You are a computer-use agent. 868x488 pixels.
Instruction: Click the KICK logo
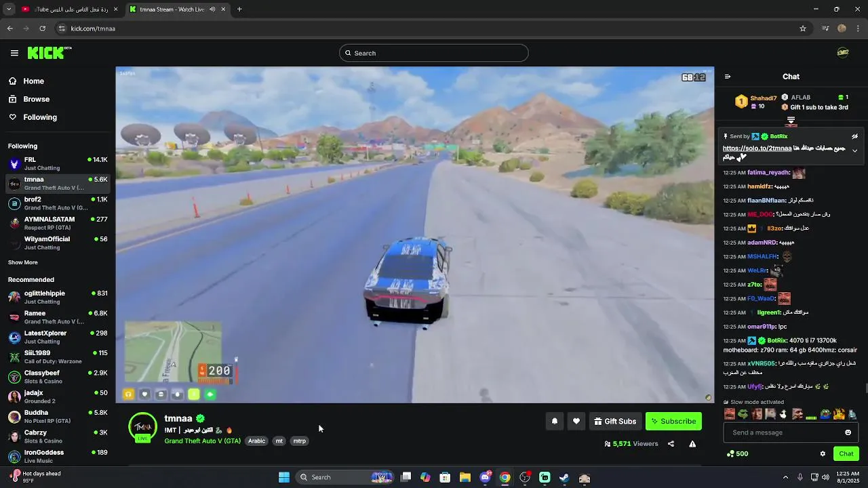49,53
